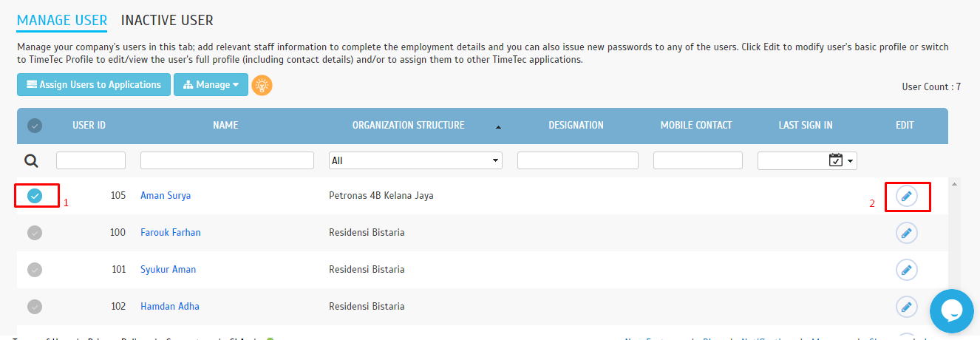980x340 pixels.
Task: Click the edit pencil for Aman Surya
Action: pyautogui.click(x=907, y=196)
